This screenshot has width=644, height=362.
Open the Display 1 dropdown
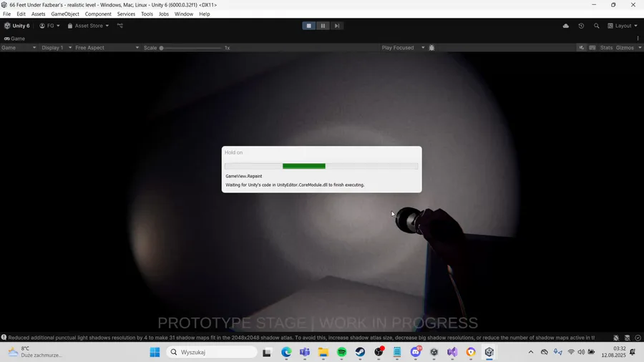click(57, 48)
